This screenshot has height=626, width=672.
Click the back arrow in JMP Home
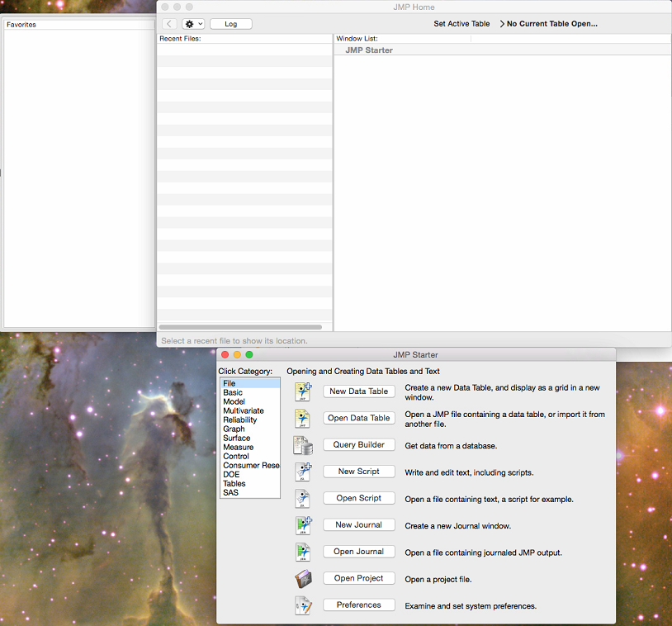point(169,24)
